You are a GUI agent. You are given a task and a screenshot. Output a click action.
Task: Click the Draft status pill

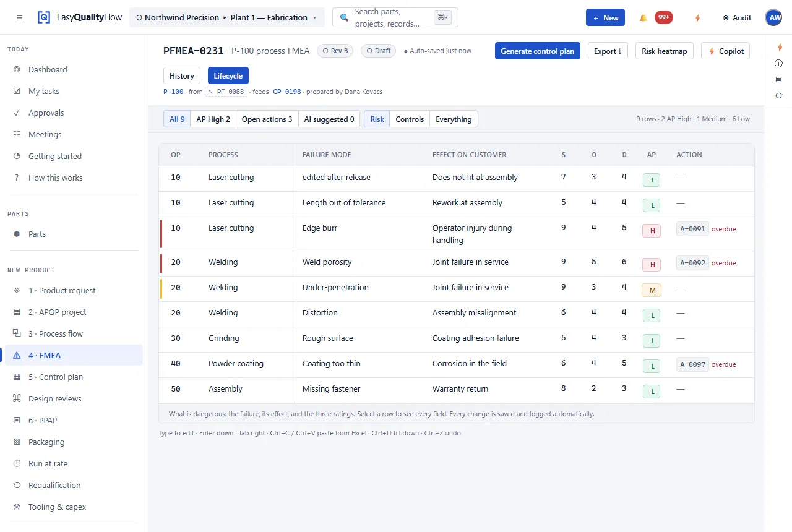coord(379,51)
